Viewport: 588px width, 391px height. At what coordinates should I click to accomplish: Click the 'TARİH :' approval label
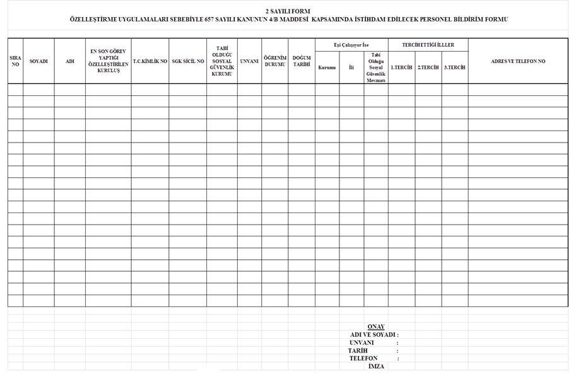coord(373,351)
